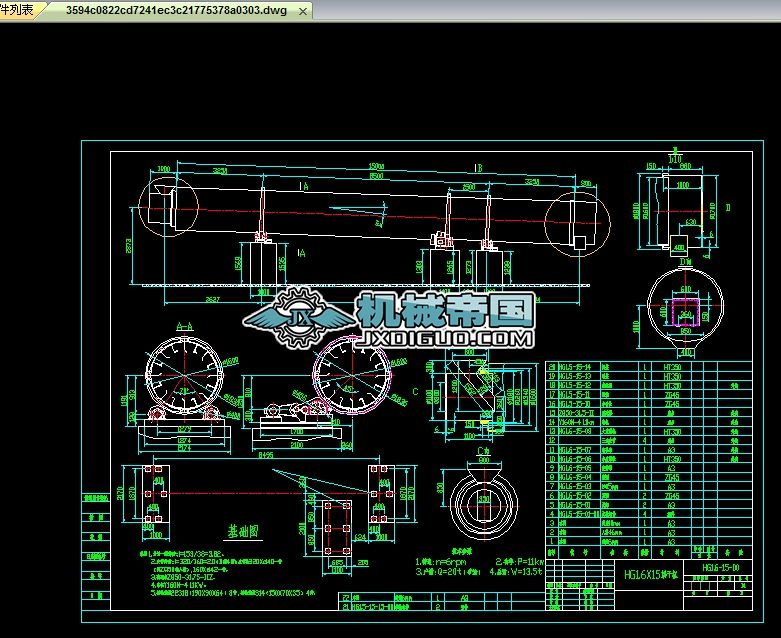Click the HG16-15-00 drawing number
Image resolution: width=781 pixels, height=638 pixels.
(x=720, y=567)
